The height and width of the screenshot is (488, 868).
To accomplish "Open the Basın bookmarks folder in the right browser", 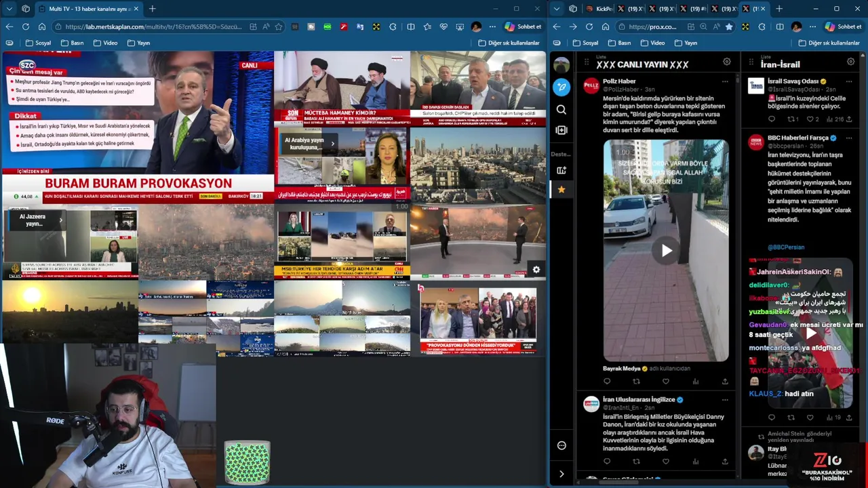I will [619, 43].
